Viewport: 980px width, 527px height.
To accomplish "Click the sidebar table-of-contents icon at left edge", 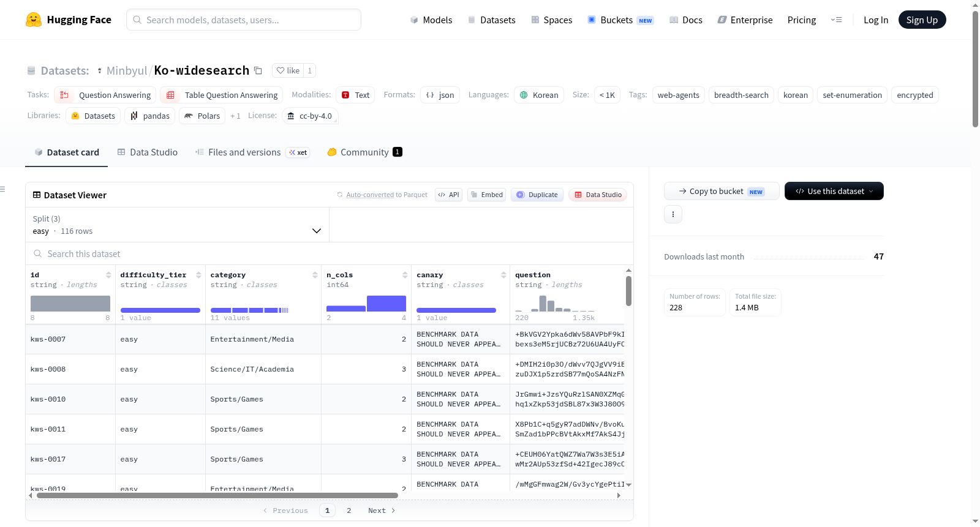I will [2, 189].
